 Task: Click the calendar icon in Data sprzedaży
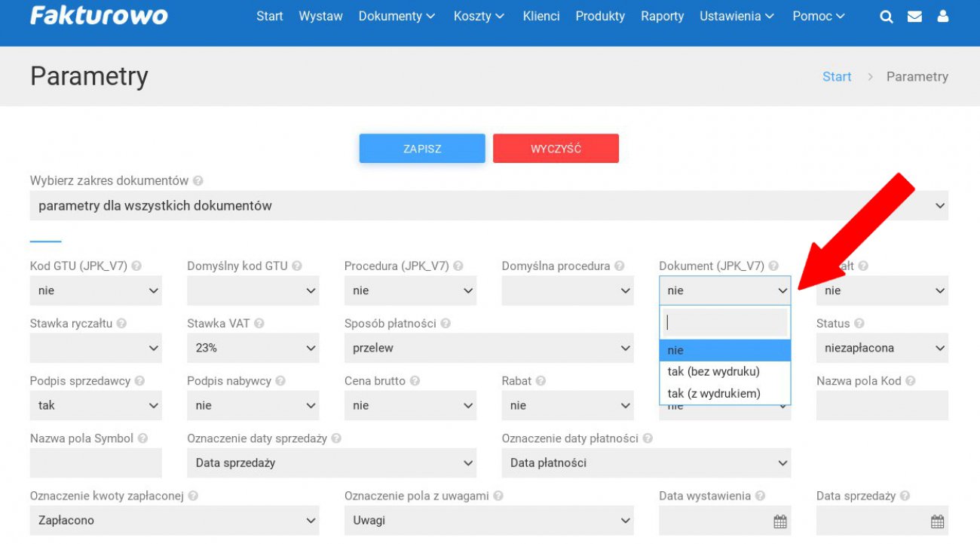(x=937, y=521)
